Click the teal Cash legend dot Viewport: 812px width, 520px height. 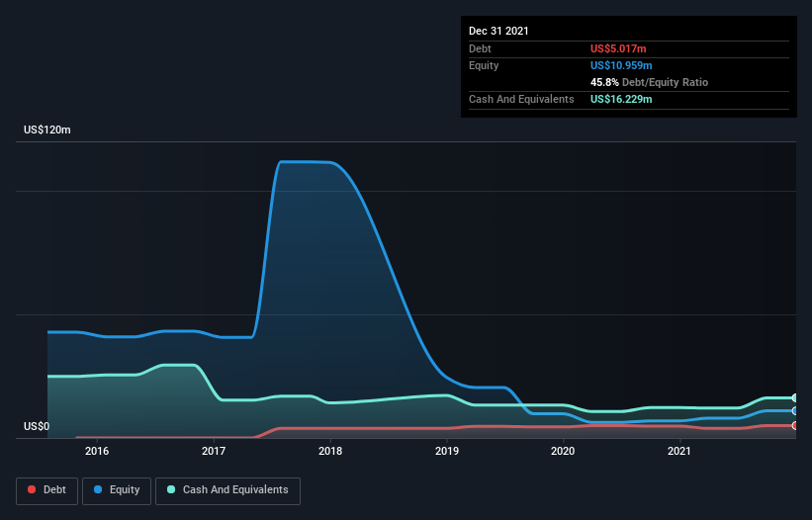coord(171,489)
